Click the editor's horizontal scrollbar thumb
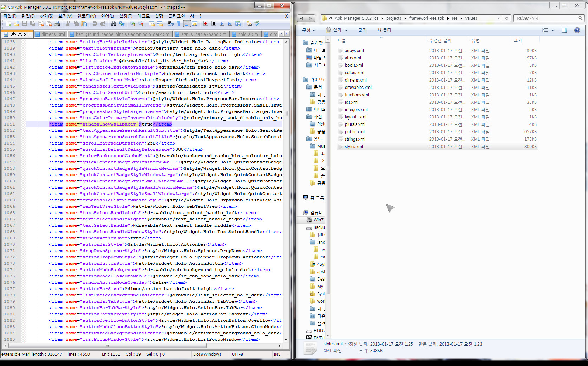Screen dimensions: 588x366 click(107, 346)
